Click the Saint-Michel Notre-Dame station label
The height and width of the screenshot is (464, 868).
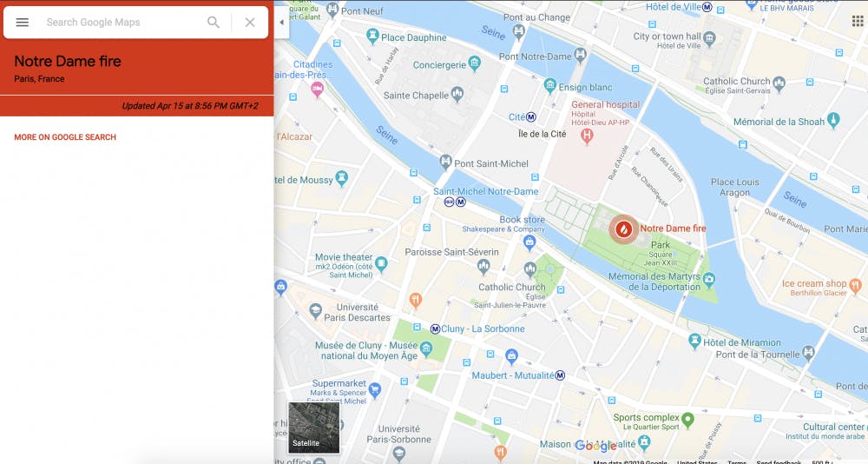pyautogui.click(x=485, y=191)
